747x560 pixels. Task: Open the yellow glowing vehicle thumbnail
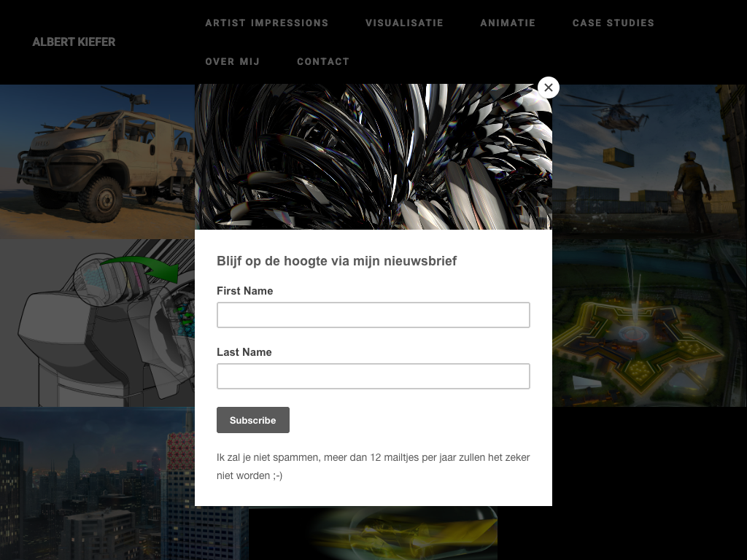pyautogui.click(x=373, y=533)
